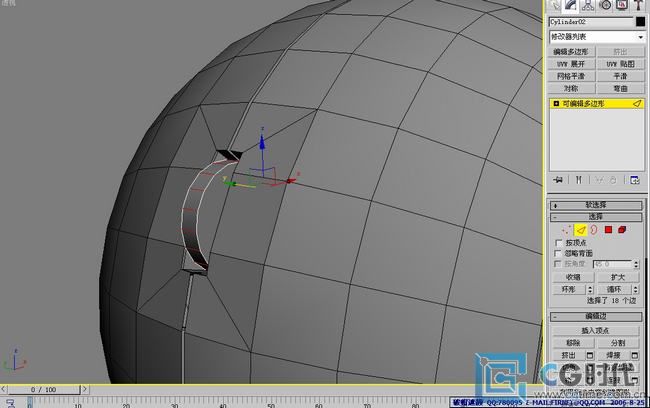
Task: Click the spinner next to 环形
Action: pyautogui.click(x=590, y=289)
